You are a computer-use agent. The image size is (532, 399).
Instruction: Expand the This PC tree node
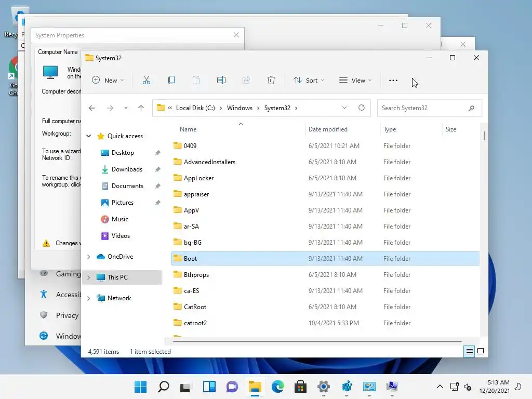[88, 277]
